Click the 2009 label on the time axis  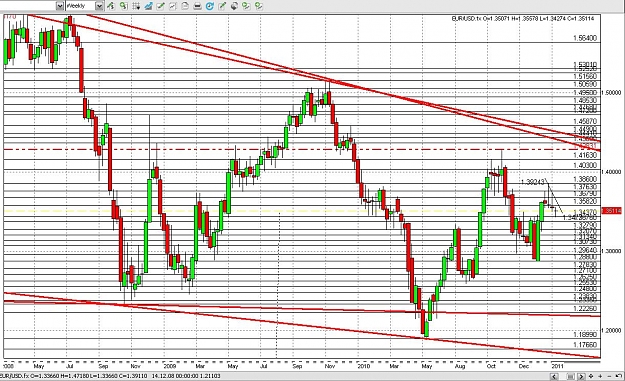tap(169, 366)
